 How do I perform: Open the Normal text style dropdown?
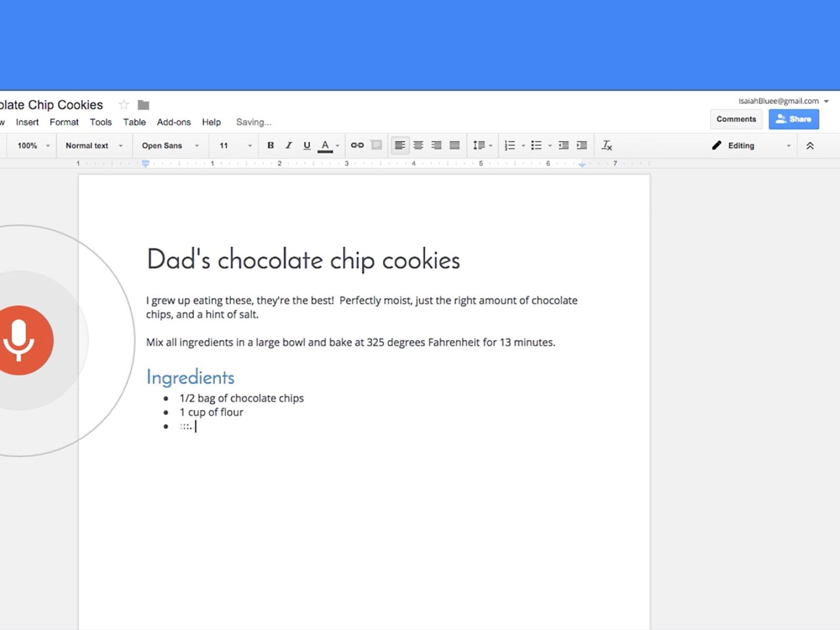(x=93, y=145)
